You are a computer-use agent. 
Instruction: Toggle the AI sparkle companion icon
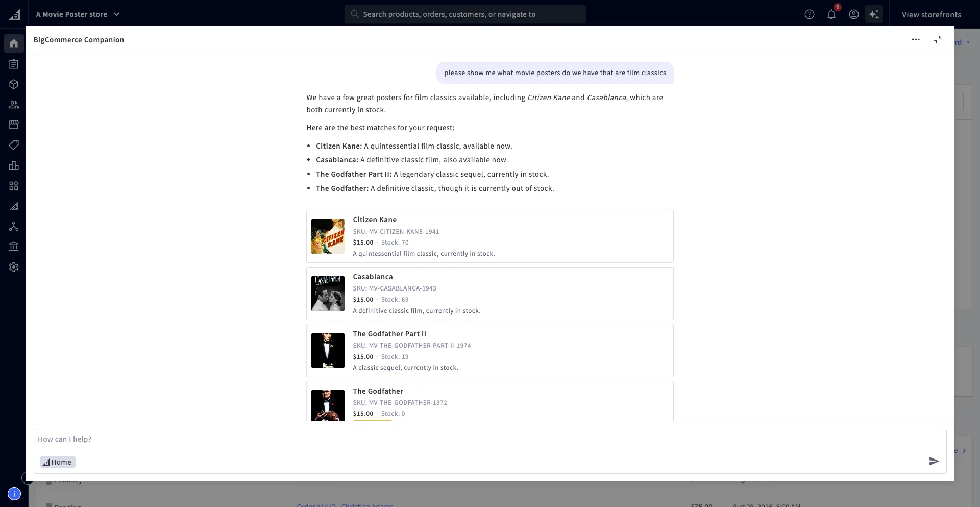tap(874, 14)
